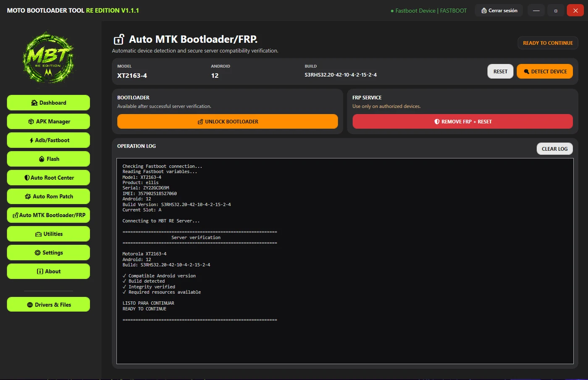Click Cerrar sesión to log out

pyautogui.click(x=499, y=10)
